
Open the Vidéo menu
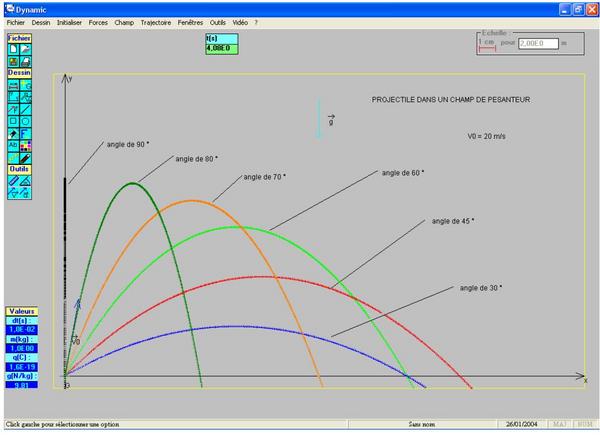(240, 23)
